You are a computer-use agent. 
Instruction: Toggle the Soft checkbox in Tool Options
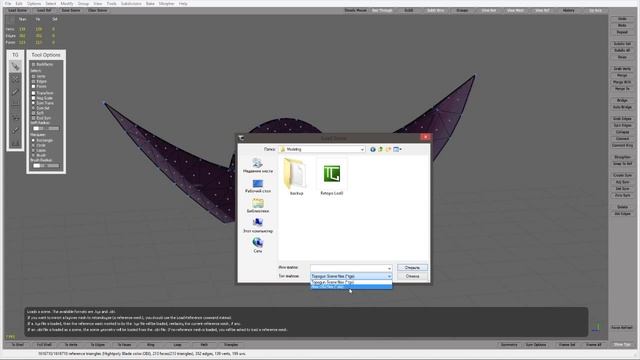tap(33, 113)
